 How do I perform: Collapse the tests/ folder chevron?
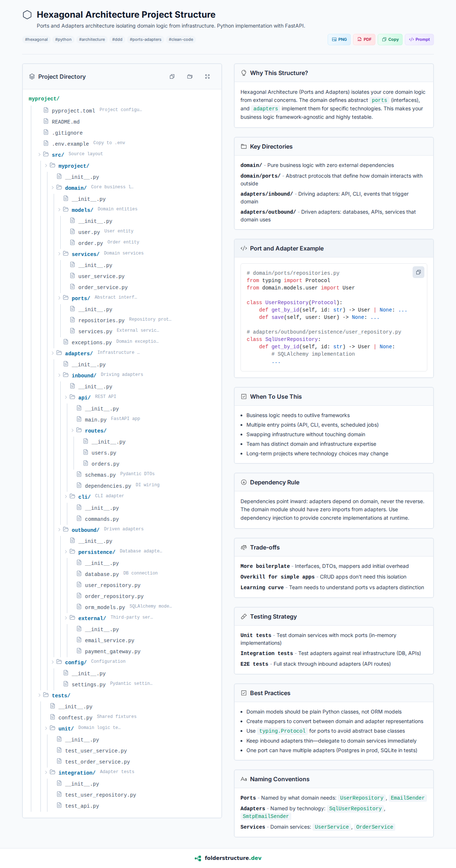[x=39, y=695]
